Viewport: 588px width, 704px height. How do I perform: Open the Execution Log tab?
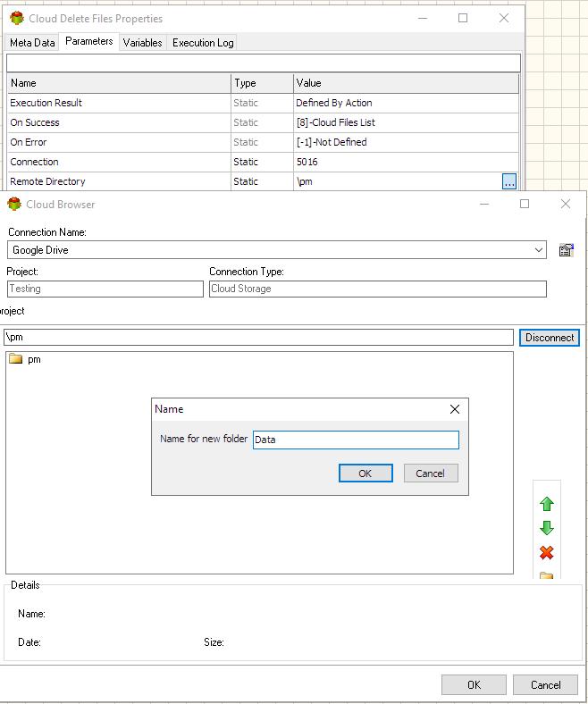click(203, 43)
